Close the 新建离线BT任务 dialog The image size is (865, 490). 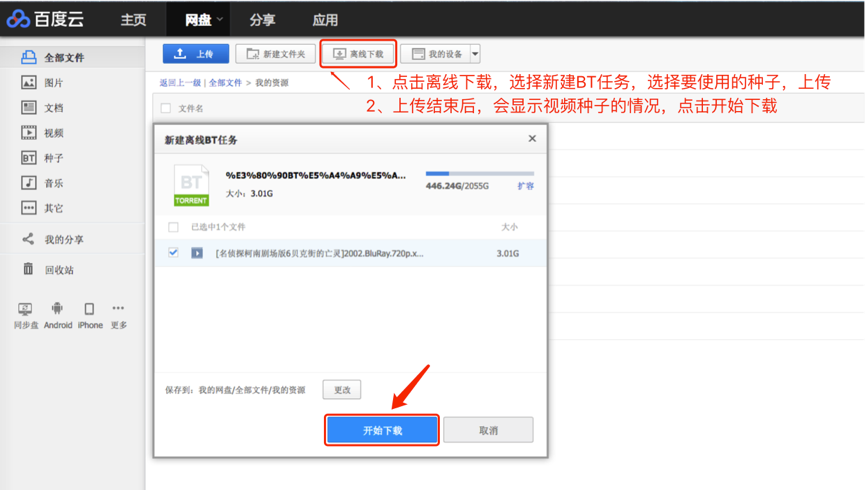point(532,139)
